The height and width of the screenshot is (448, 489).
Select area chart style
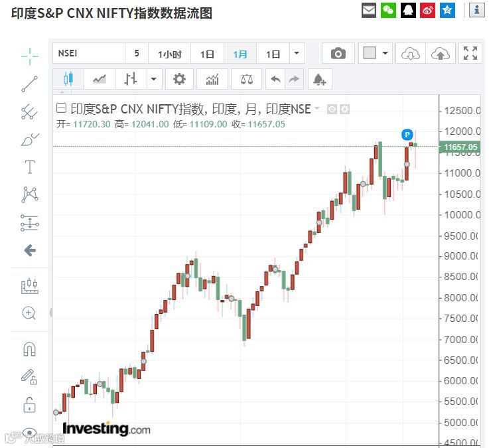(x=100, y=79)
